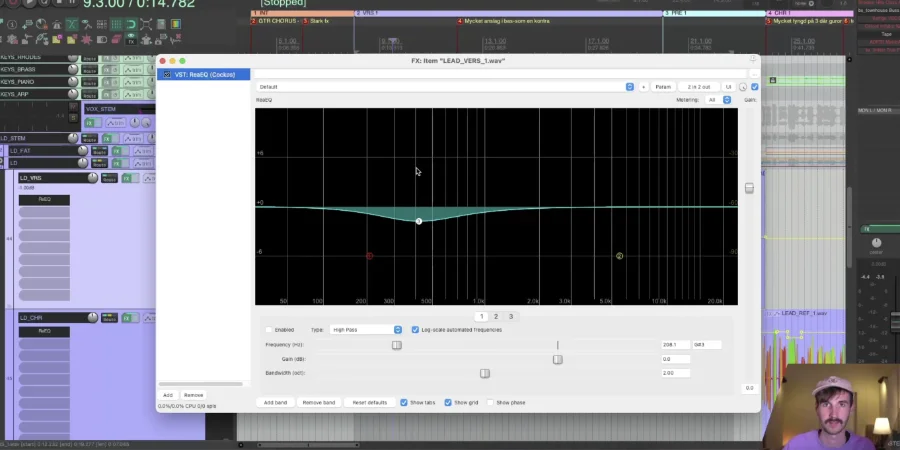Click the output Gain vertical fader

[749, 188]
